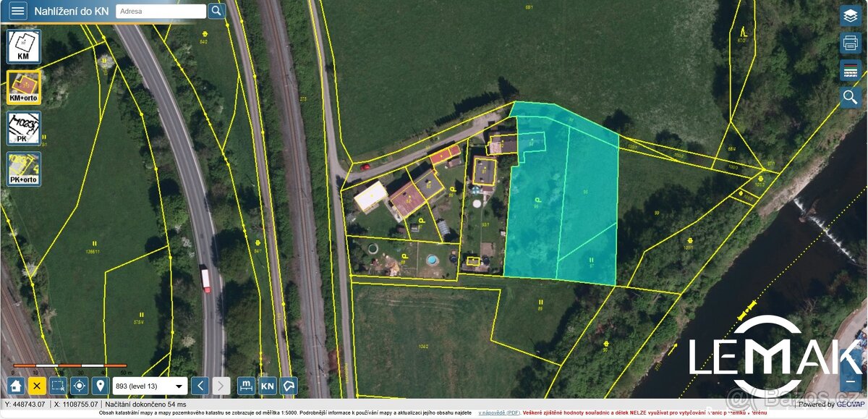This screenshot has height=419, width=868.
Task: Click the Načítání dokončeno 54 ms status
Action: (145, 405)
